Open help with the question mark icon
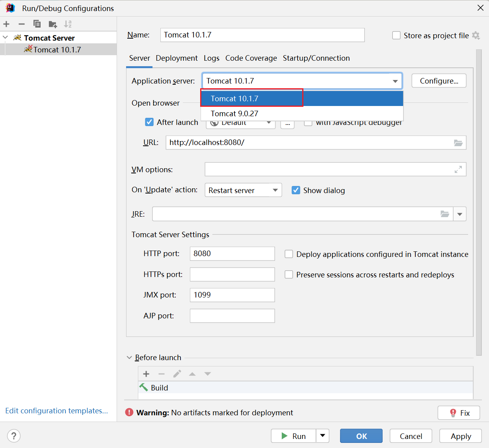The image size is (489, 448). coord(14,436)
